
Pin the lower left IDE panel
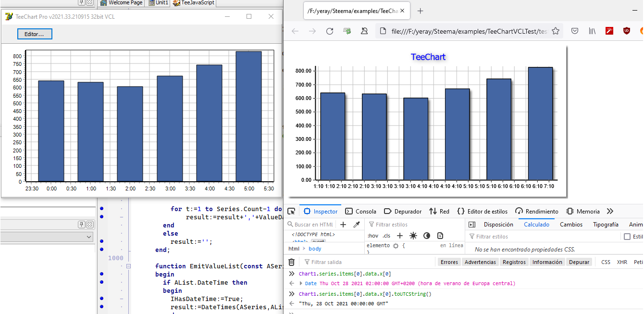click(82, 225)
